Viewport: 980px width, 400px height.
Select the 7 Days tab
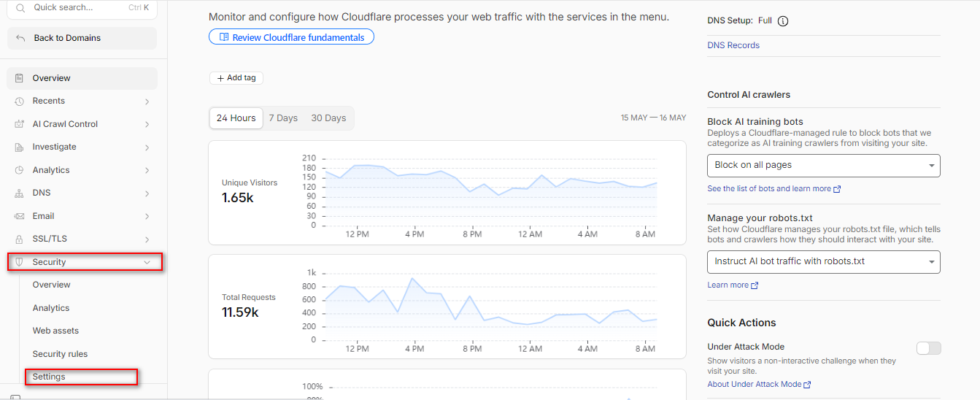[x=283, y=118]
